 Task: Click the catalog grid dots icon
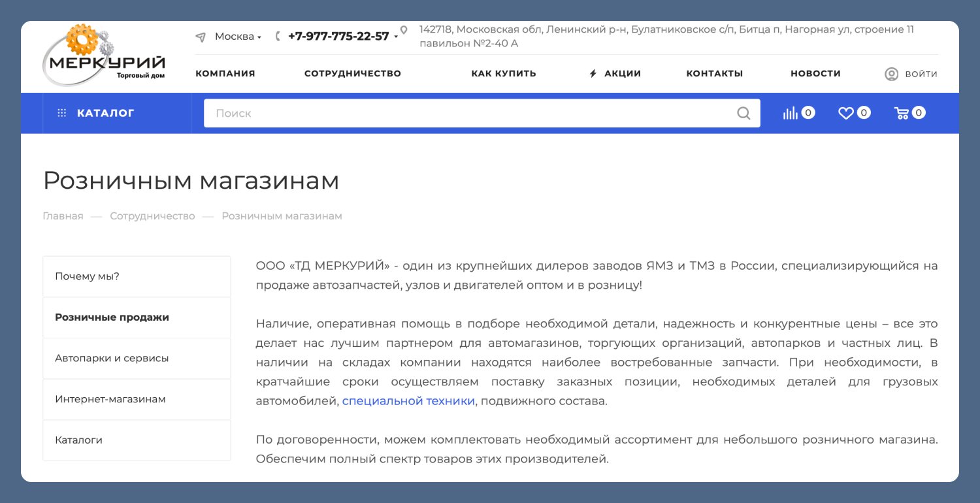coord(62,113)
